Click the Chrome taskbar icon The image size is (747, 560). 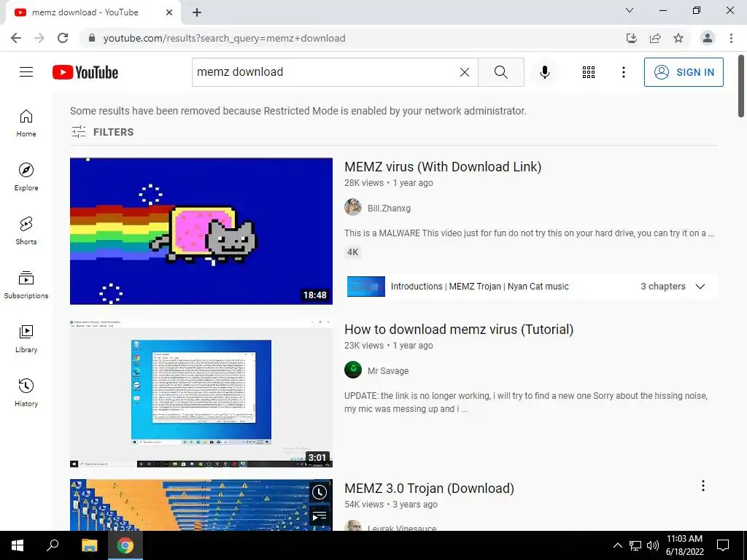click(x=125, y=545)
